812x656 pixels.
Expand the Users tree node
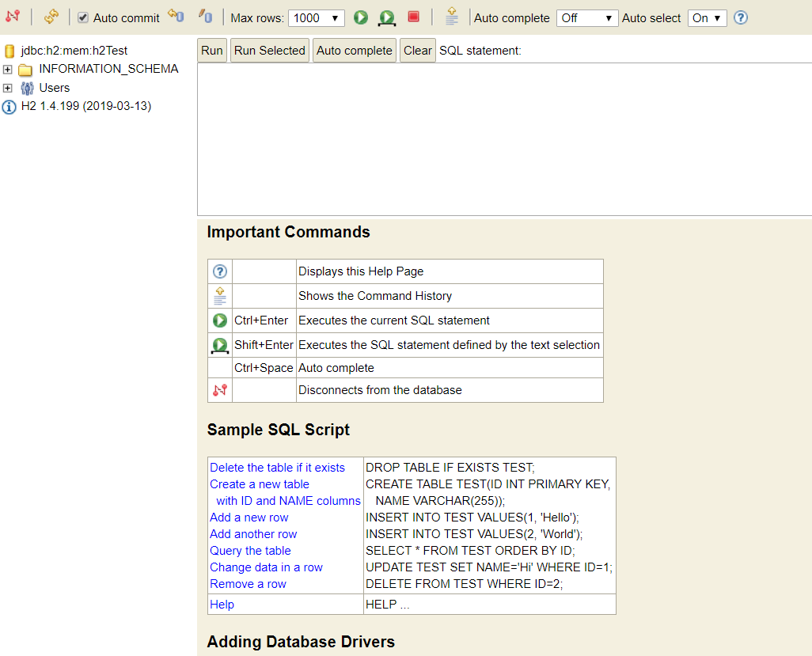click(x=6, y=88)
